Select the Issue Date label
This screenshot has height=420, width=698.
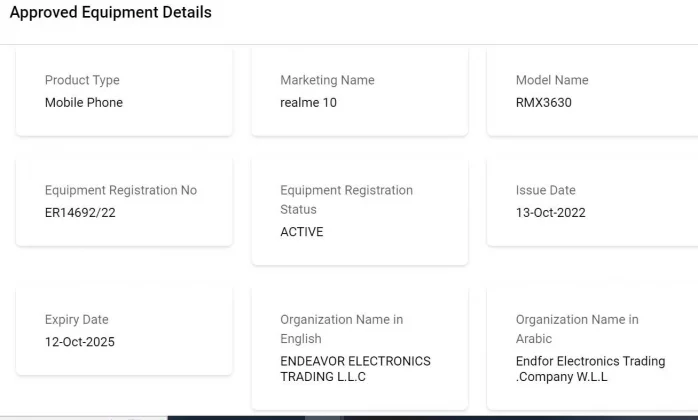546,190
